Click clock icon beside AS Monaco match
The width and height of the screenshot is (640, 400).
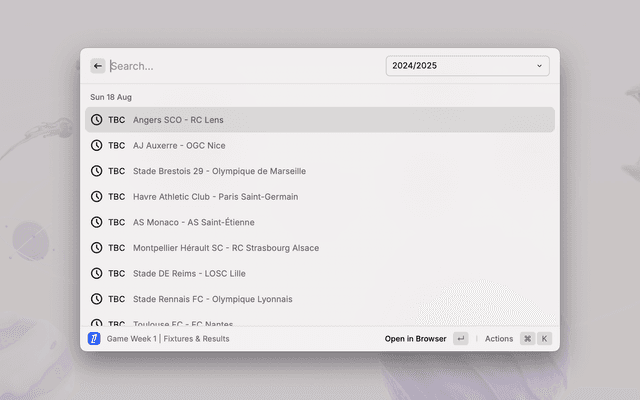(97, 222)
